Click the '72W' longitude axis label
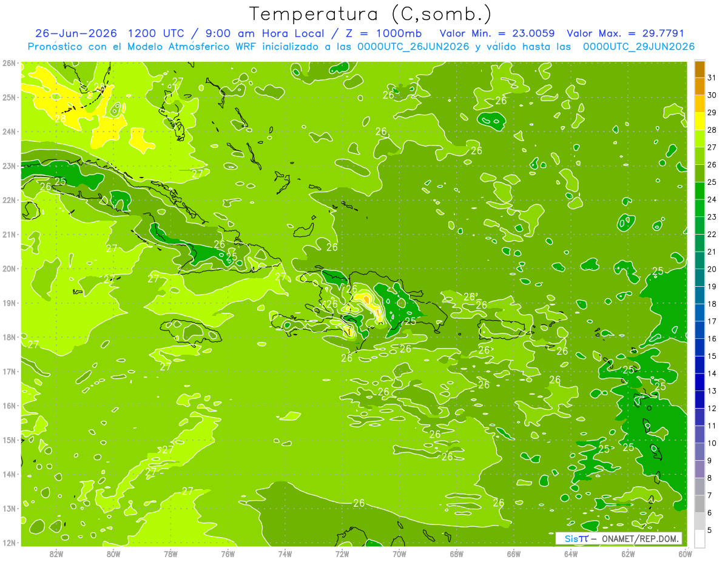This screenshot has width=728, height=562. 342,554
